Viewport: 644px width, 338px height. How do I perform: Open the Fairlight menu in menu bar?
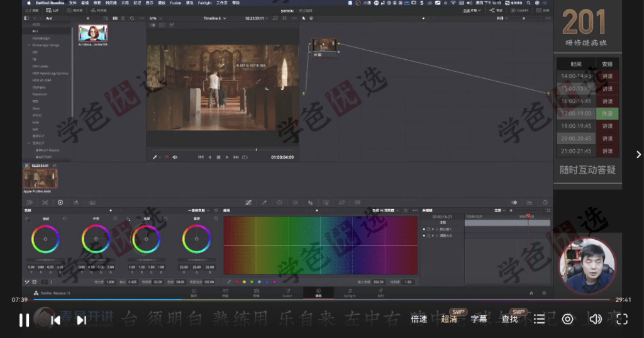[204, 3]
